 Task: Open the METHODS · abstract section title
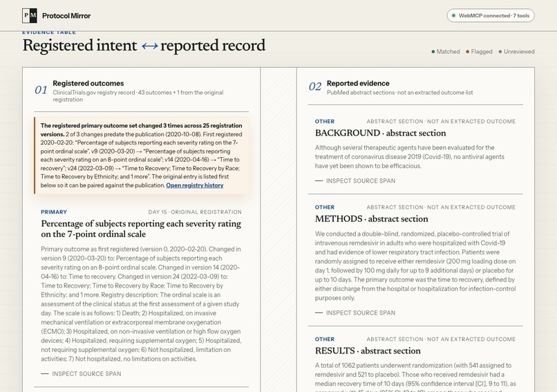(x=372, y=218)
